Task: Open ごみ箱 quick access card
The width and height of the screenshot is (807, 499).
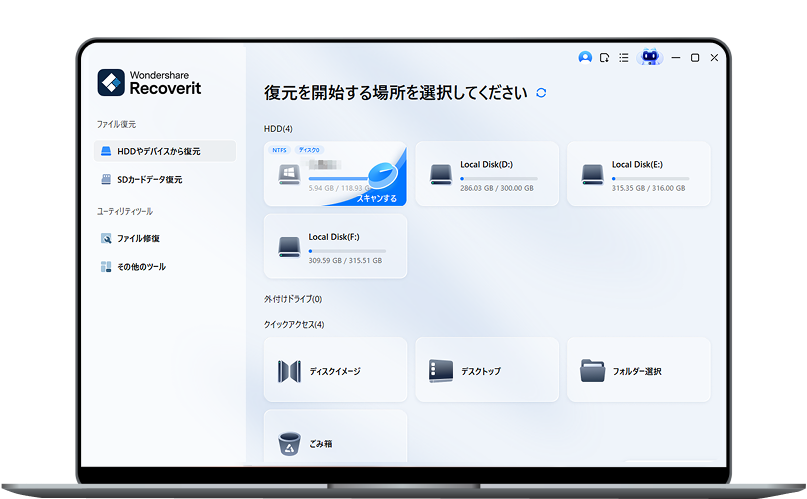Action: (x=336, y=436)
